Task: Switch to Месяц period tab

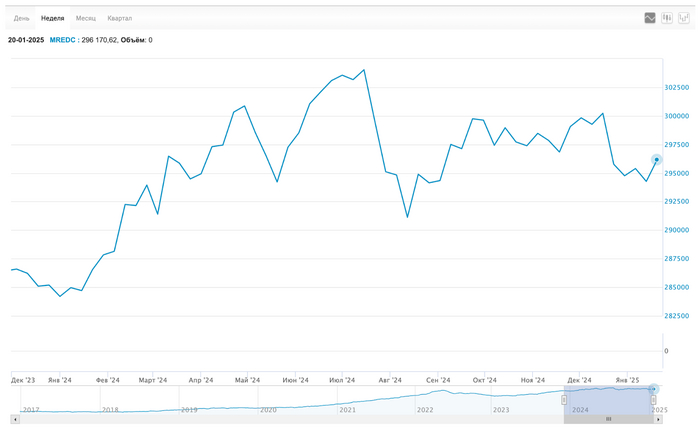Action: [87, 18]
